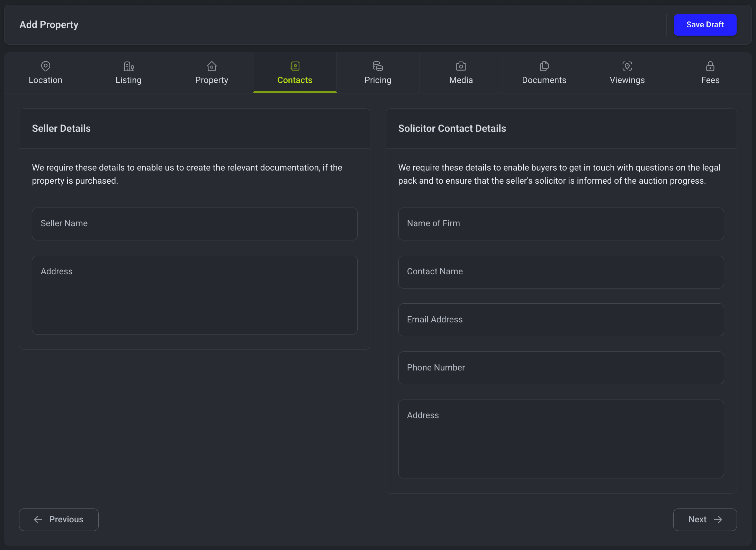Go to the Property tab label
The height and width of the screenshot is (550, 756).
pos(211,80)
